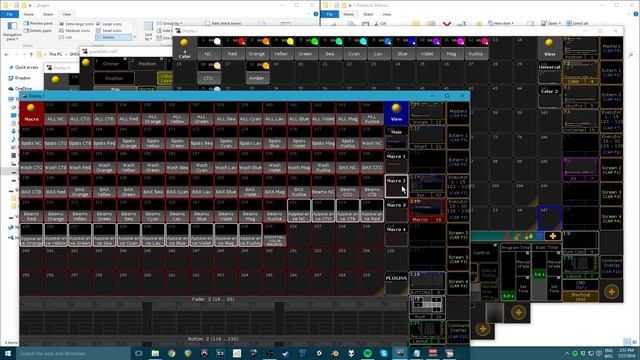Image resolution: width=640 pixels, height=360 pixels.
Task: Trigger the Wash CTO macro
Action: point(31,162)
